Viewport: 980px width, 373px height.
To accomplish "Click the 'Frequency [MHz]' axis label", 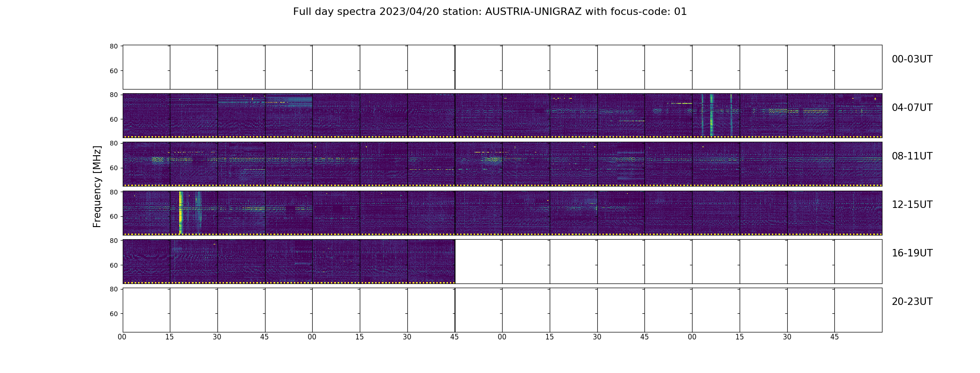I will [x=97, y=186].
